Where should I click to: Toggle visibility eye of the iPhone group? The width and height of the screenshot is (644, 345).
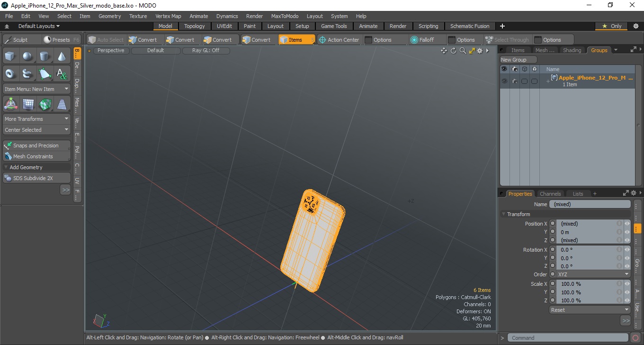click(x=504, y=81)
